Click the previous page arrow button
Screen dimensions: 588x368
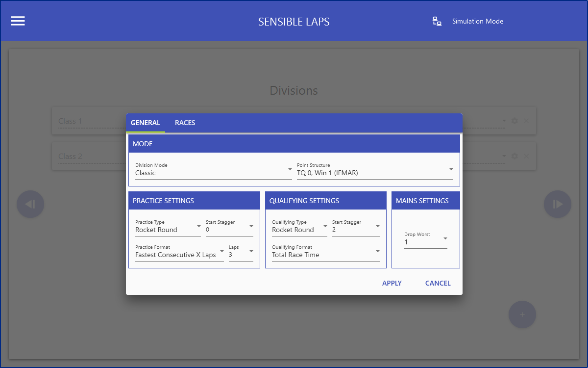tap(30, 204)
